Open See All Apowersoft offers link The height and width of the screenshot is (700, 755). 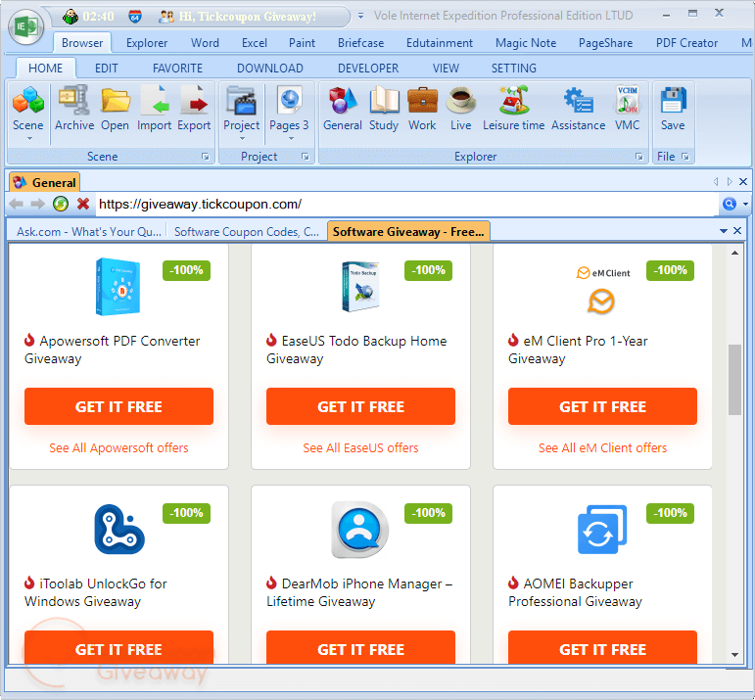[118, 447]
